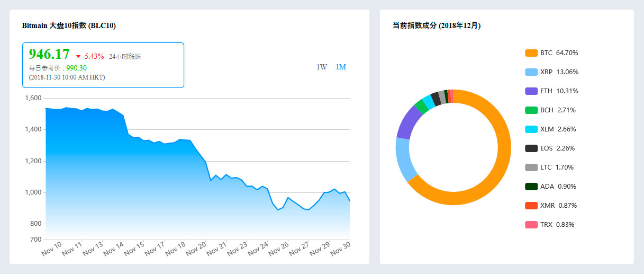The image size is (644, 274).
Task: Click the Nov 30 x-axis label
Action: 340,249
